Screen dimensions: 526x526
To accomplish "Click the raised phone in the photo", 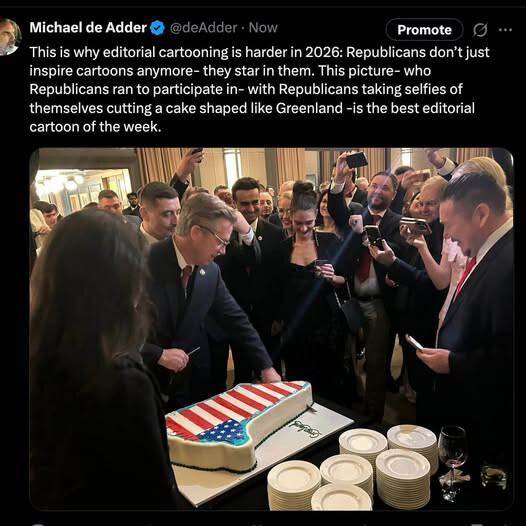I will pos(356,160).
